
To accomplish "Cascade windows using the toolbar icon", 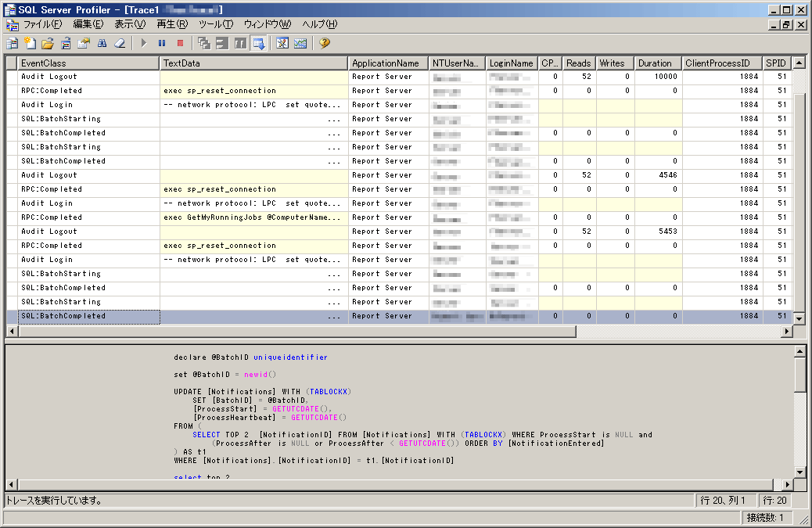I will click(x=204, y=44).
